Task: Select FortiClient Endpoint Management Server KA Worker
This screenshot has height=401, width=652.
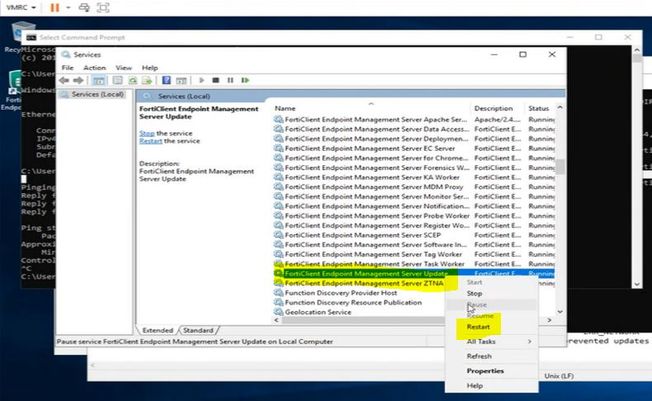Action: (x=414, y=177)
